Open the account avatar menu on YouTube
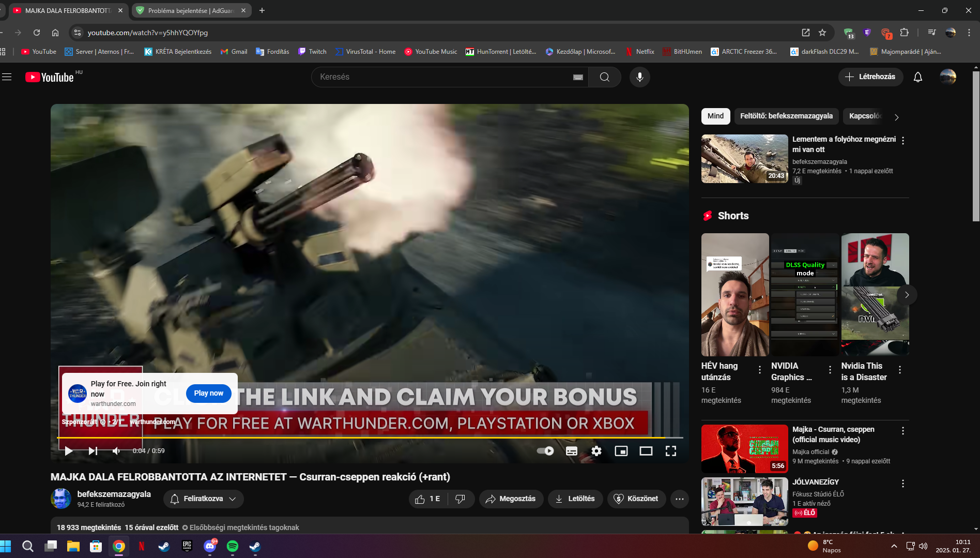980x558 pixels. click(947, 77)
